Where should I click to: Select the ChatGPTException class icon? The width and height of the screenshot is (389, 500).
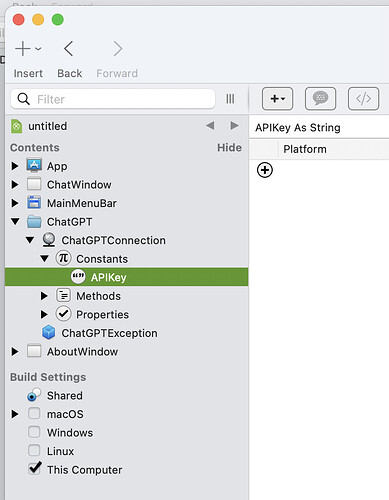pyautogui.click(x=49, y=333)
